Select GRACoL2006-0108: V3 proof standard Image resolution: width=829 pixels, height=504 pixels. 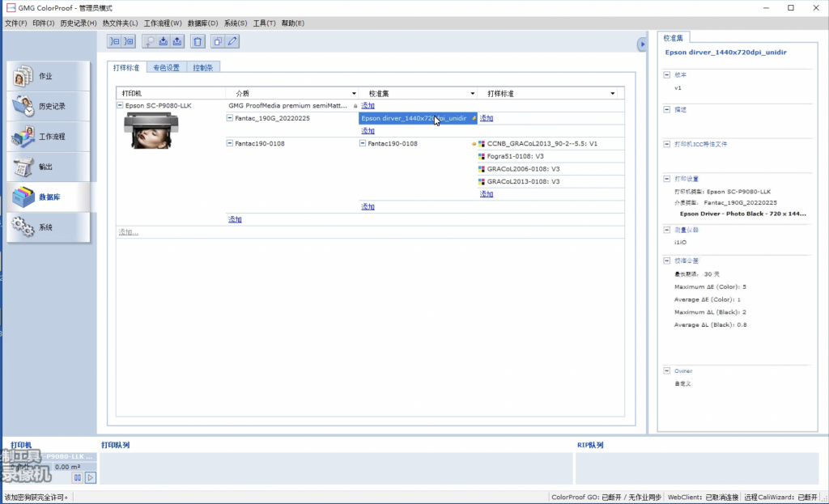coord(524,169)
